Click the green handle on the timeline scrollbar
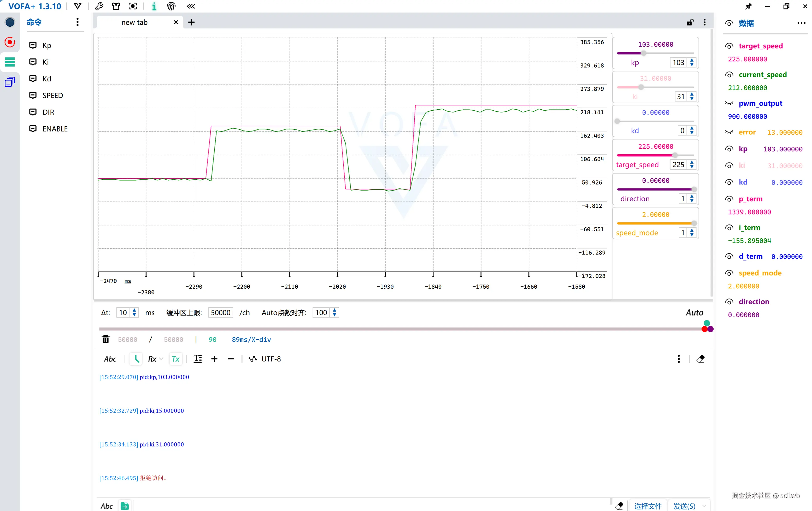Image resolution: width=812 pixels, height=511 pixels. 707,323
